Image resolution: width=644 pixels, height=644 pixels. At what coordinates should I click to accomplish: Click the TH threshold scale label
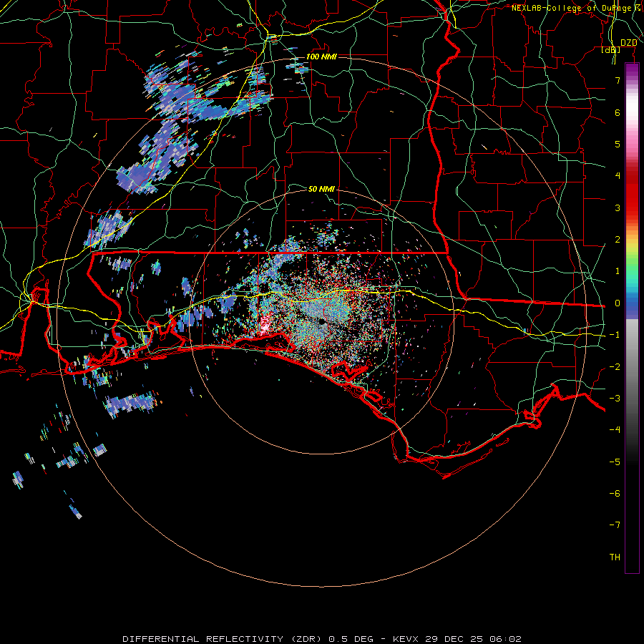click(x=615, y=557)
